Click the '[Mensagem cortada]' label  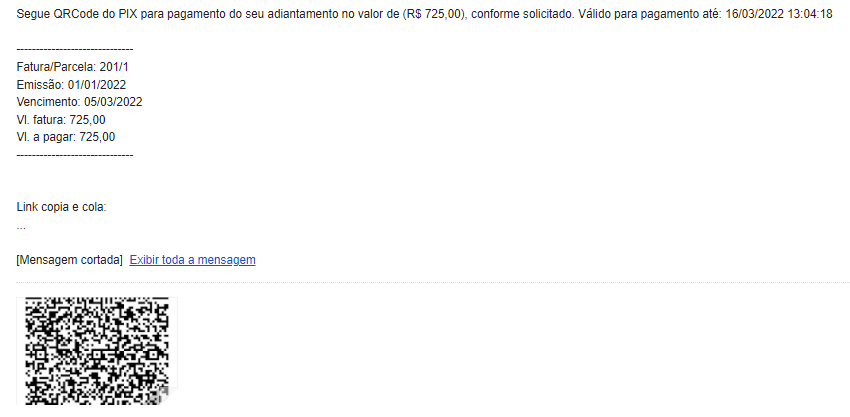69,260
